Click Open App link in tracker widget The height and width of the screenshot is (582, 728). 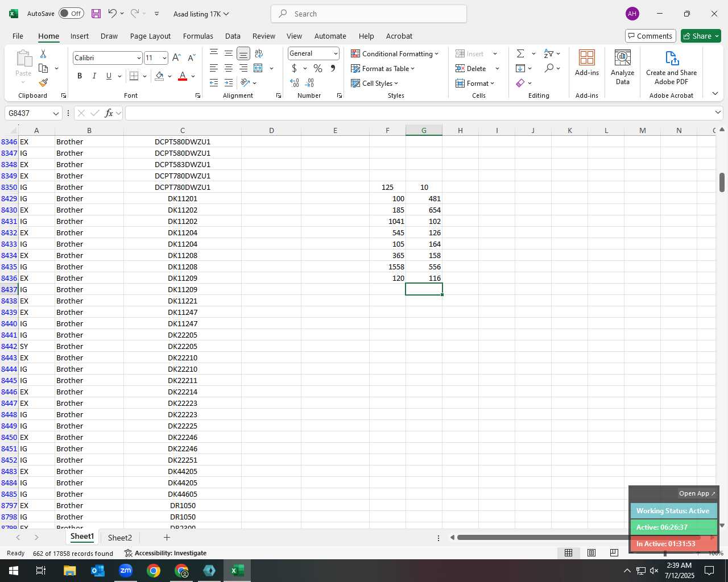(x=697, y=493)
